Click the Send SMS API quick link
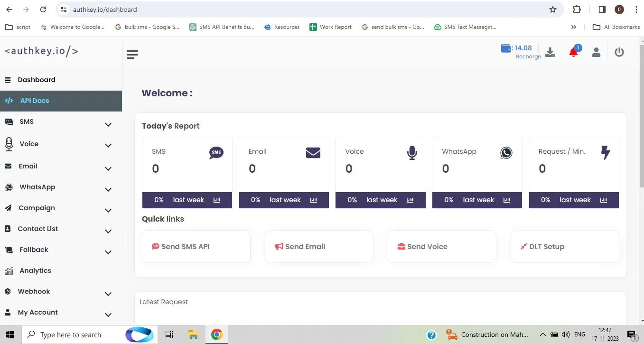This screenshot has width=644, height=344. click(196, 246)
